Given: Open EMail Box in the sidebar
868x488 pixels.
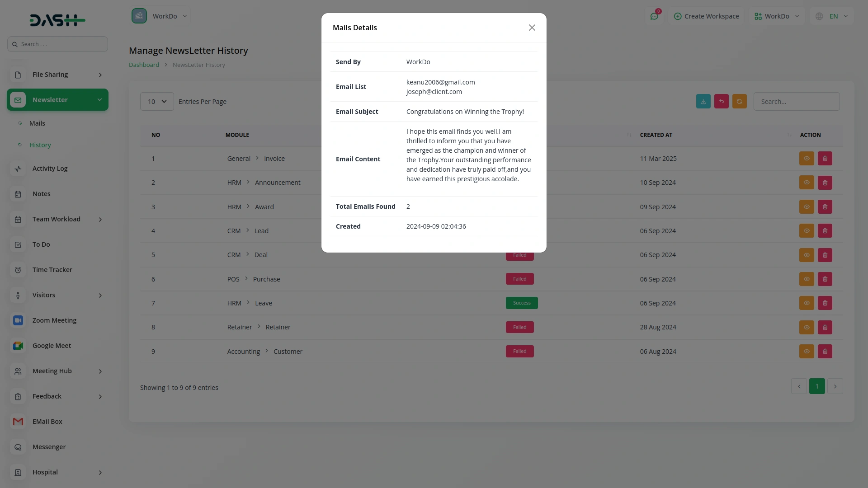Looking at the screenshot, I should [47, 422].
